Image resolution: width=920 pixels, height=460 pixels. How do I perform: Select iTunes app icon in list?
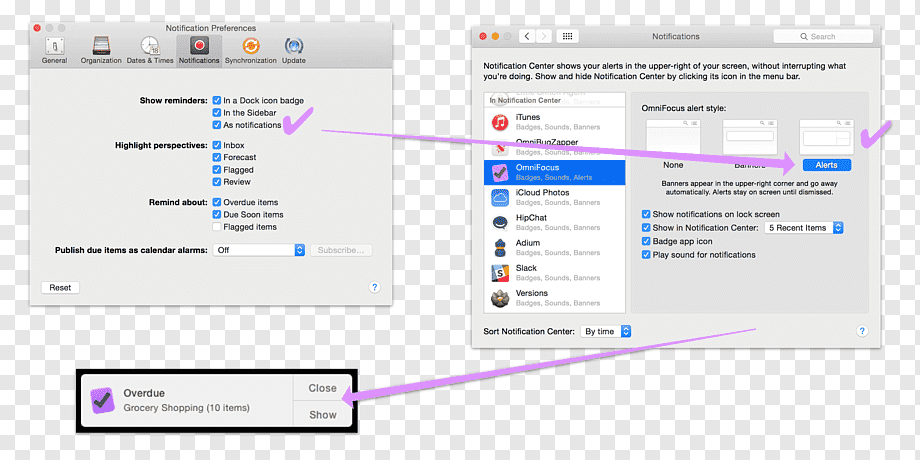click(500, 122)
